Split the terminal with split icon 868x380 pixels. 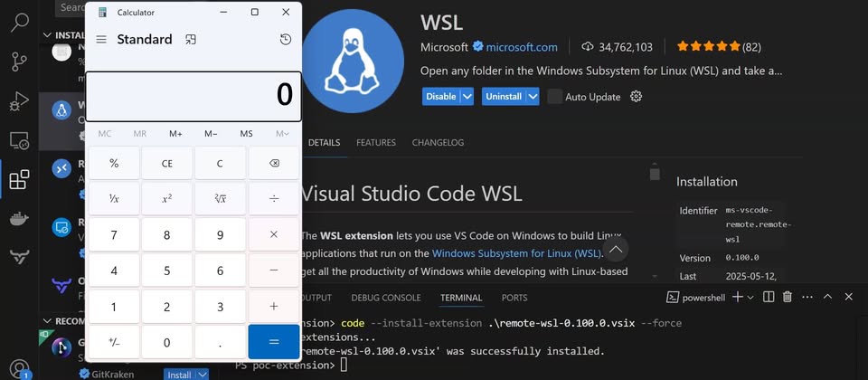pyautogui.click(x=769, y=297)
